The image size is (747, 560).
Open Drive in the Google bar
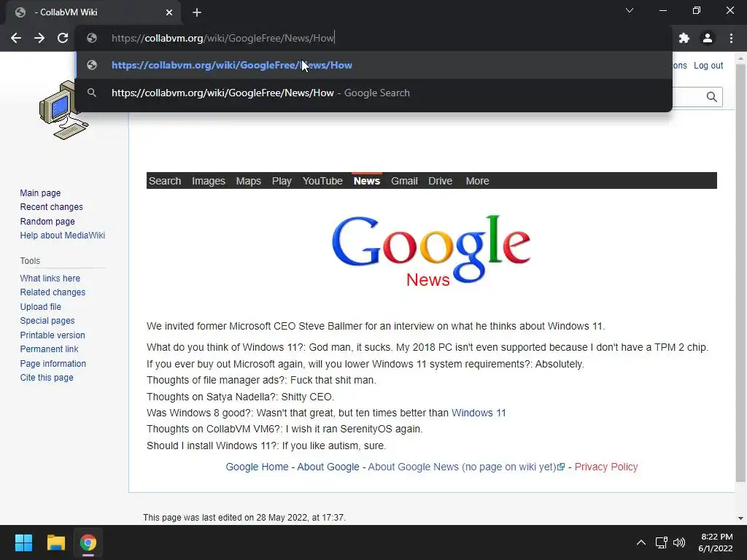pos(440,181)
